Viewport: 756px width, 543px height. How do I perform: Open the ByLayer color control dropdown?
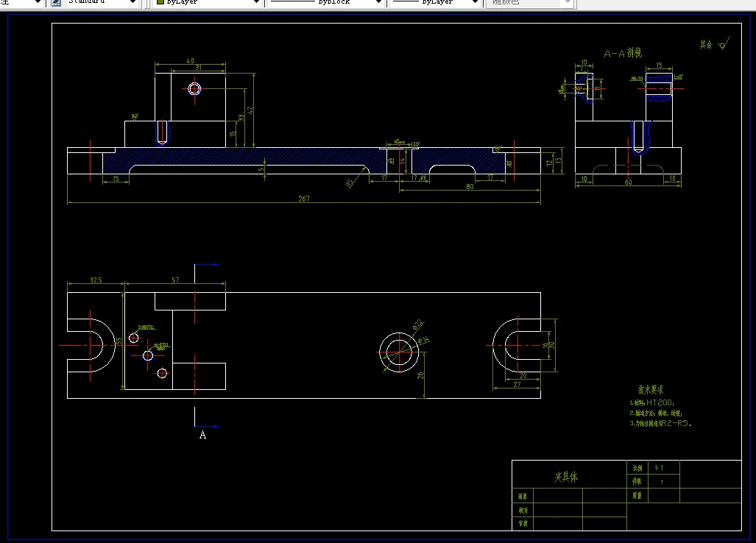[x=208, y=2]
